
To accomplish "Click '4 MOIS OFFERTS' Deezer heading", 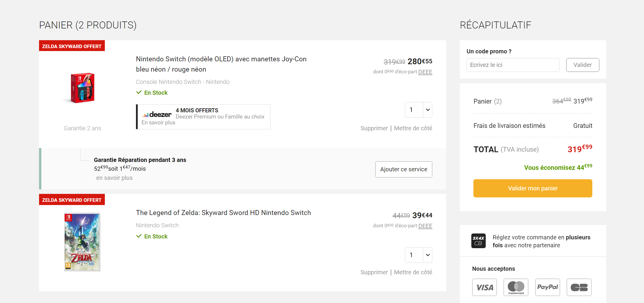I will pos(197,110).
